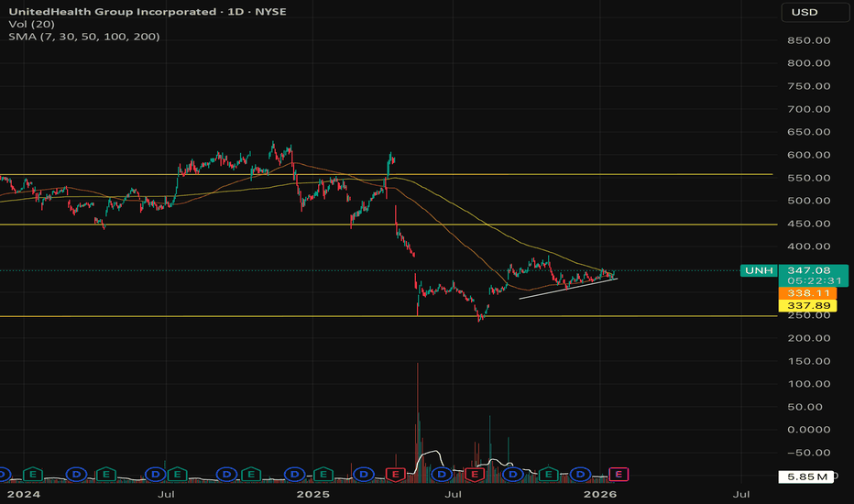
Task: Click the 2025 label on the time axis
Action: pos(312,495)
